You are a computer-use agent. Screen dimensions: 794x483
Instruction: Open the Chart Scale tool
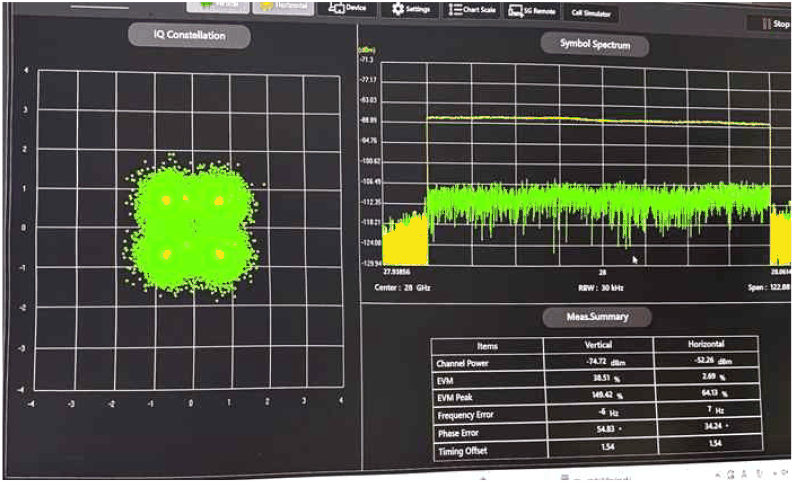point(472,10)
